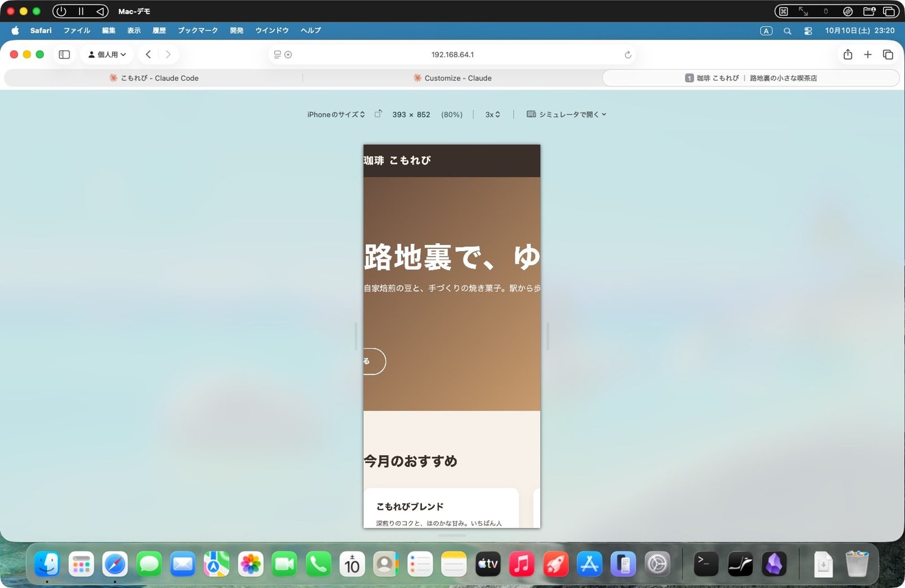Screen dimensions: 905x588
Task: Click the VM power button
Action: tap(61, 11)
